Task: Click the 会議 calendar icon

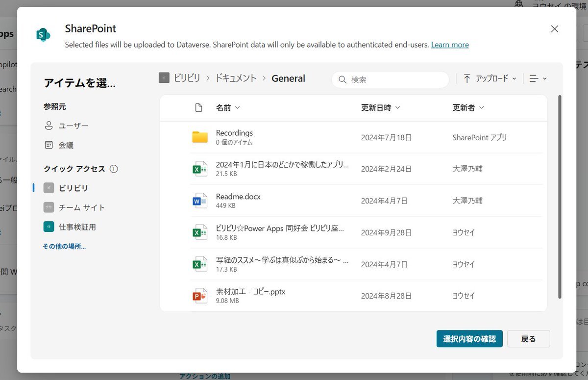Action: tap(49, 145)
